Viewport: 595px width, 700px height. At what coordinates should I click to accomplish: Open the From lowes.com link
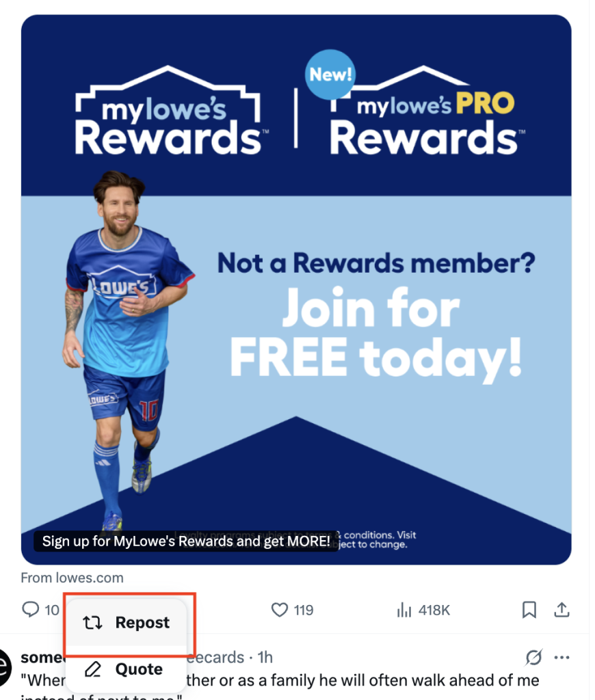[x=72, y=578]
